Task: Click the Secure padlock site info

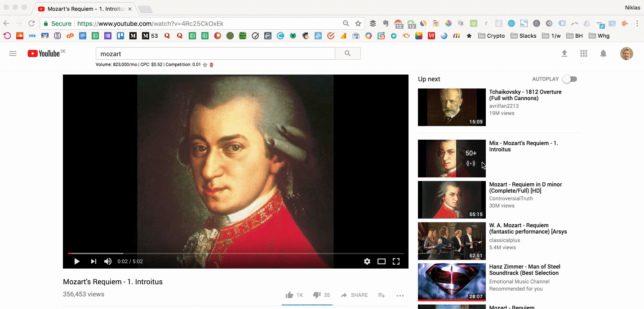Action: 58,23
